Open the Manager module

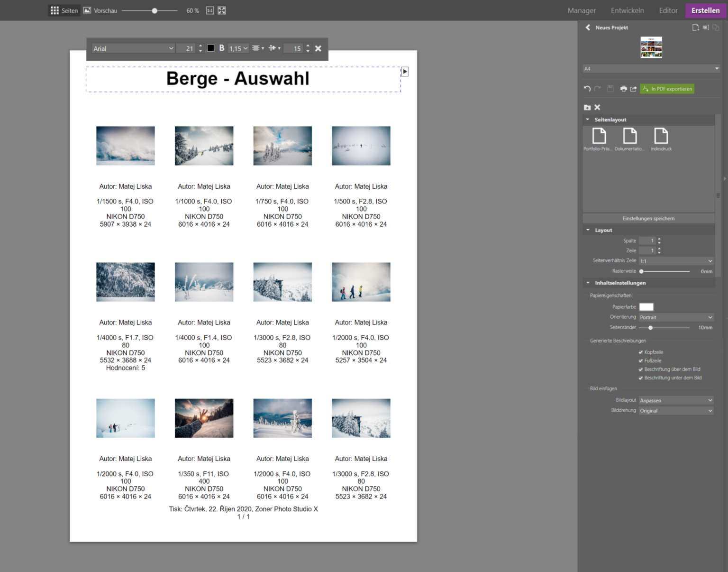click(x=582, y=10)
